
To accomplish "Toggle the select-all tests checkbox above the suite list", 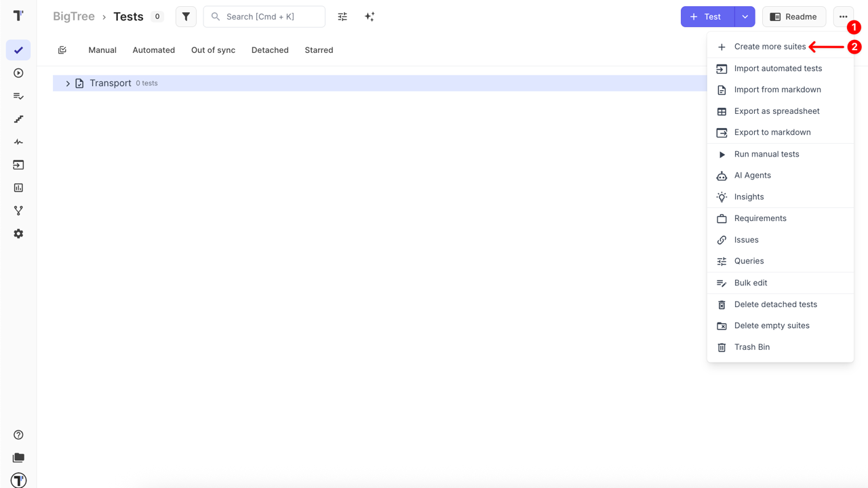I will pos(62,49).
